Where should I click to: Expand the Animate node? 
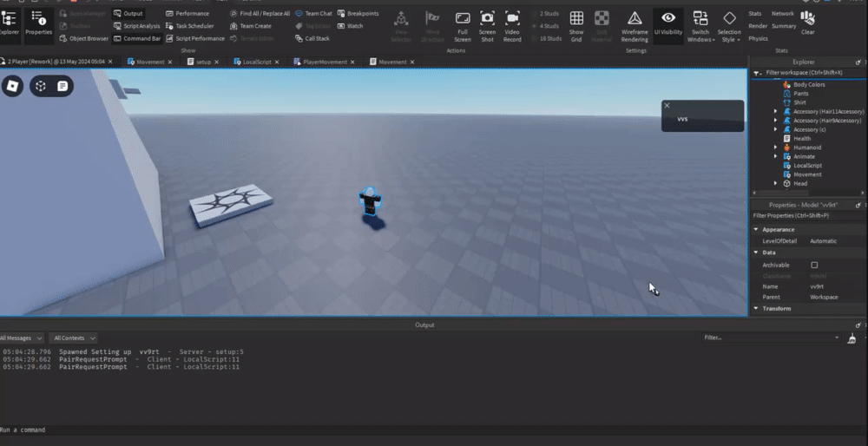point(775,156)
